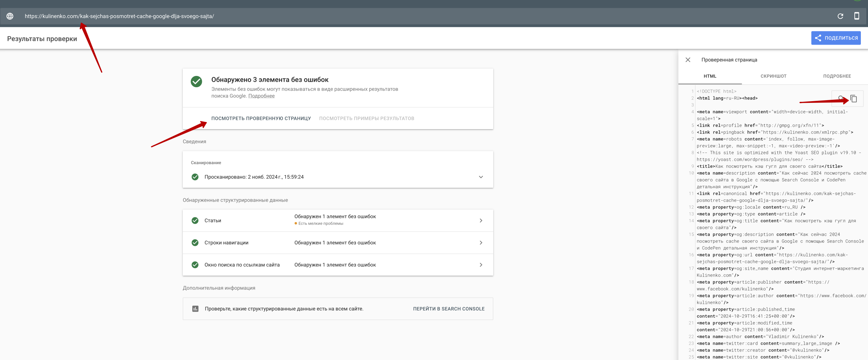Copy the HTML code with copy icon
Image resolution: width=868 pixels, height=360 pixels.
pyautogui.click(x=854, y=99)
